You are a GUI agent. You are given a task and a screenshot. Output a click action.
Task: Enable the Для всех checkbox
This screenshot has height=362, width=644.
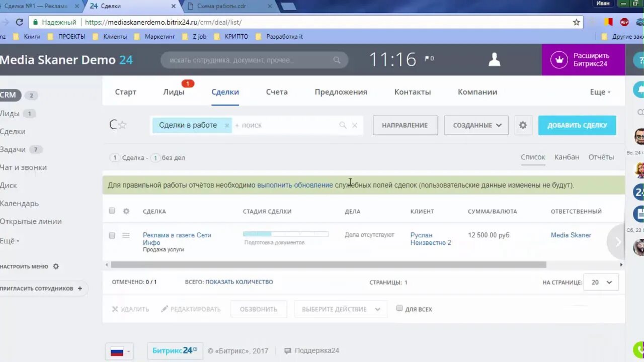[399, 308]
